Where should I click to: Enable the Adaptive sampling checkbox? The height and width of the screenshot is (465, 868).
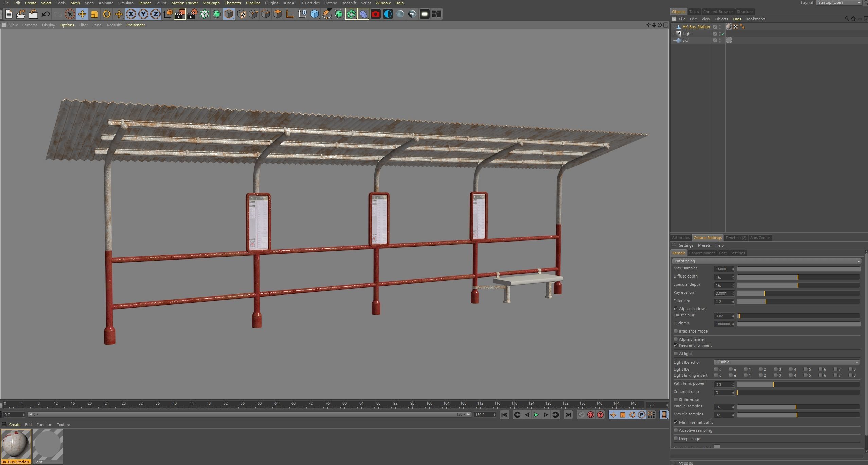coord(676,430)
